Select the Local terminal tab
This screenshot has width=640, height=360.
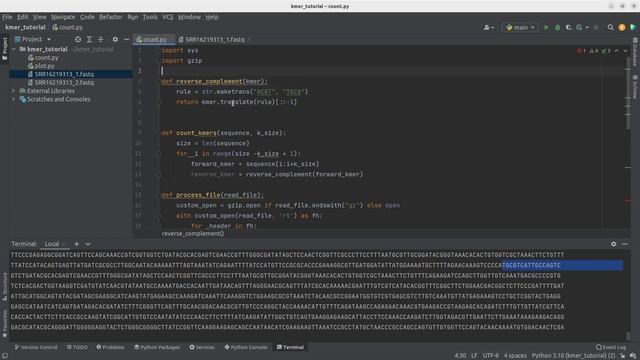pos(52,244)
